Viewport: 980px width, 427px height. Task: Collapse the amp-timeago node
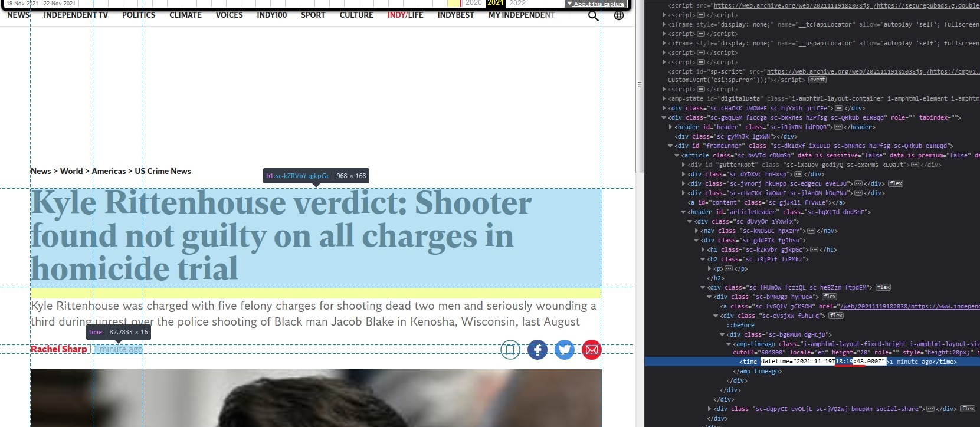coord(729,344)
